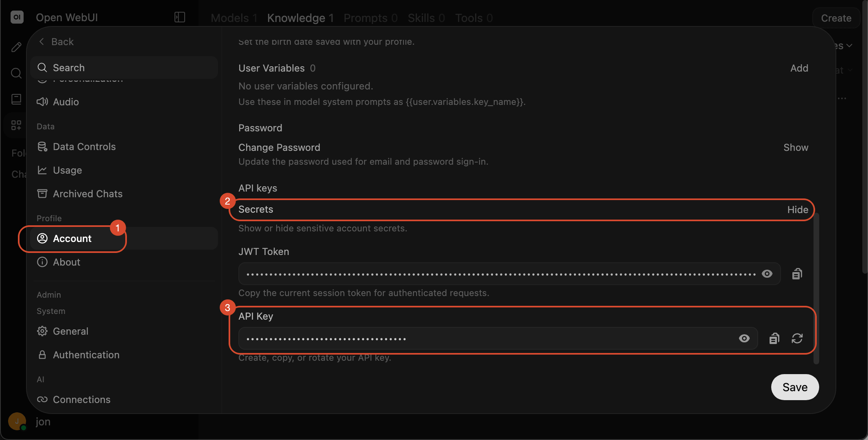This screenshot has width=868, height=440.
Task: Go Back from settings
Action: tap(56, 42)
